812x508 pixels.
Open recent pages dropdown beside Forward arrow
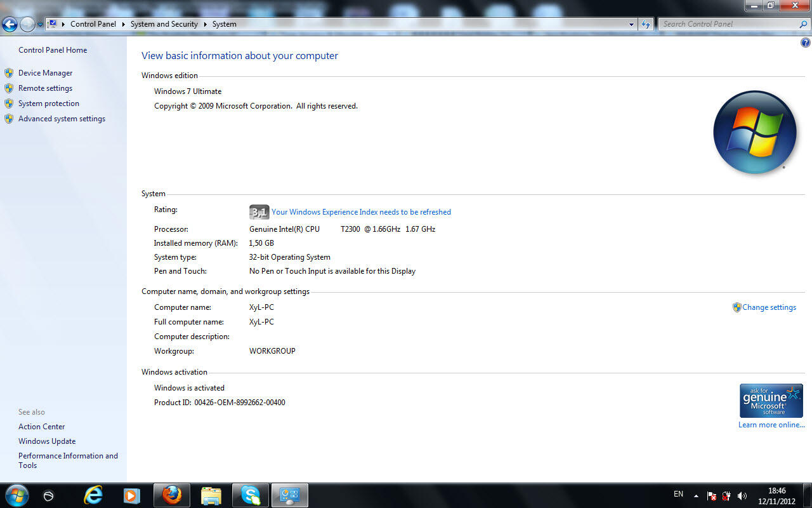(x=41, y=25)
